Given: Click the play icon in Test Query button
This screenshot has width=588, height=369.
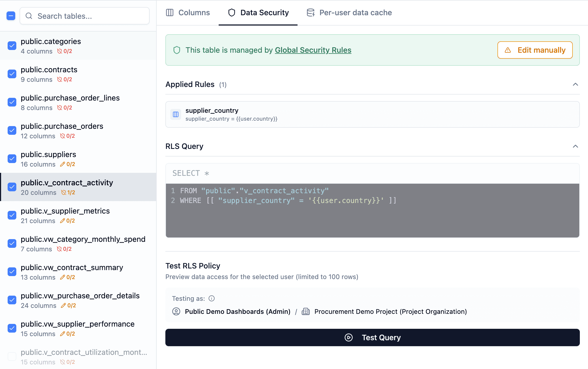Looking at the screenshot, I should click(x=349, y=337).
